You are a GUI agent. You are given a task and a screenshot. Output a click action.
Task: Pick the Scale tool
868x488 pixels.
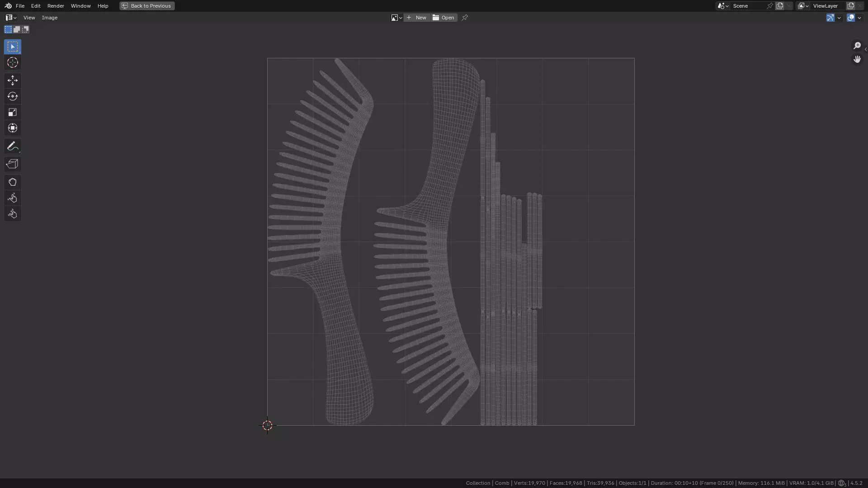13,112
